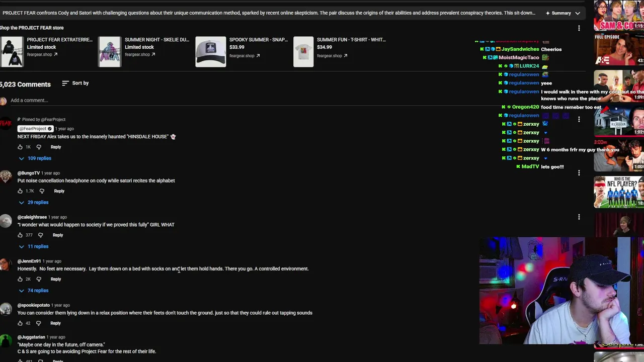This screenshot has height=362, width=644.
Task: Reply to BungoTV's comment
Action: click(59, 191)
